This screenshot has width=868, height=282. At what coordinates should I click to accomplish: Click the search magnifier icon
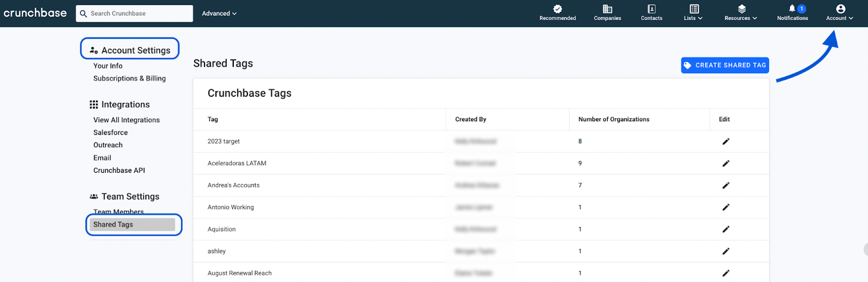coord(84,14)
